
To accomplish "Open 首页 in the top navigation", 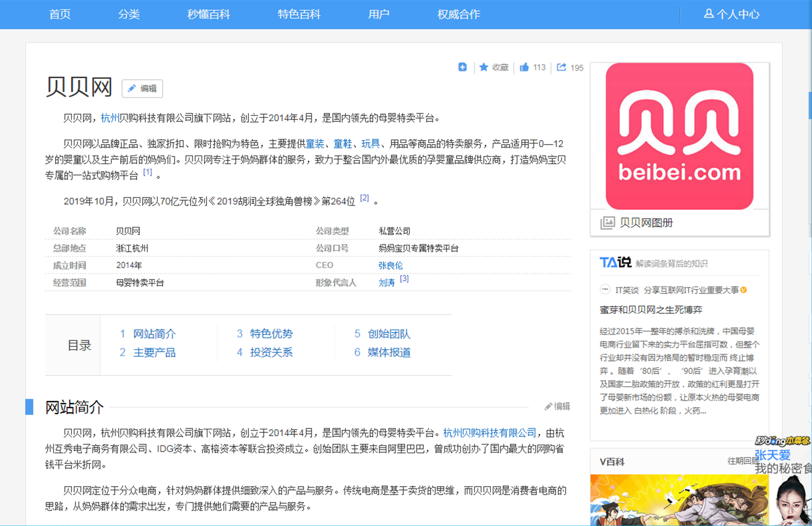I will coord(60,14).
